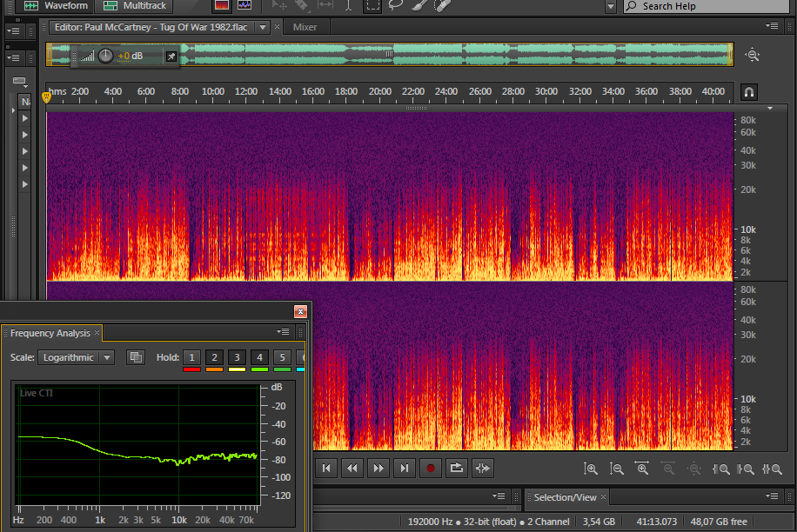Screen dimensions: 797x532
Task: Open the Editor file dropdown arrow
Action: (x=263, y=27)
